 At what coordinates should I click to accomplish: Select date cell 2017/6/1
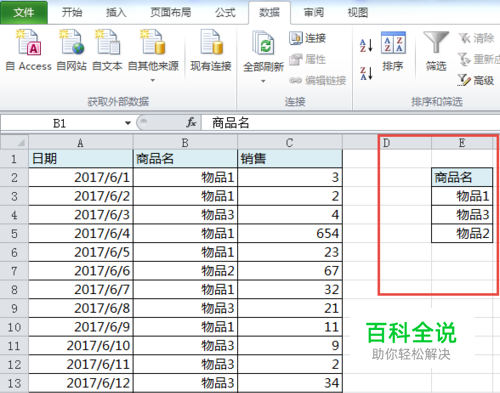(x=81, y=177)
